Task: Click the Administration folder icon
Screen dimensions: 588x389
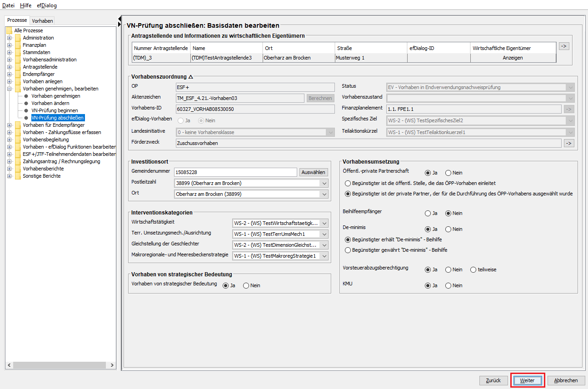Action: pos(18,38)
